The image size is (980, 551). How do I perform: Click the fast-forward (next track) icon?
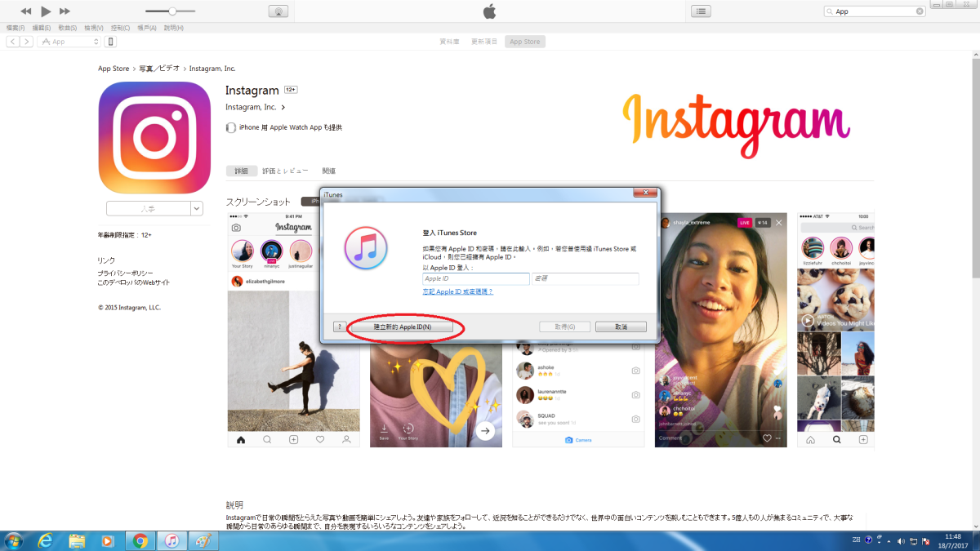click(x=65, y=11)
